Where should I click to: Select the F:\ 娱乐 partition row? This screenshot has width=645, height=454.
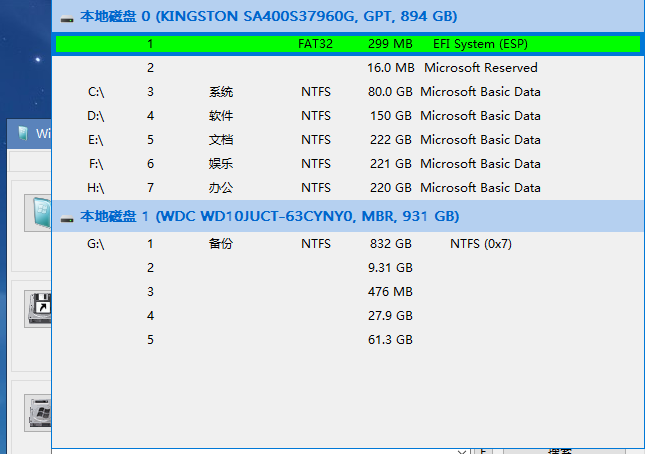tap(348, 164)
